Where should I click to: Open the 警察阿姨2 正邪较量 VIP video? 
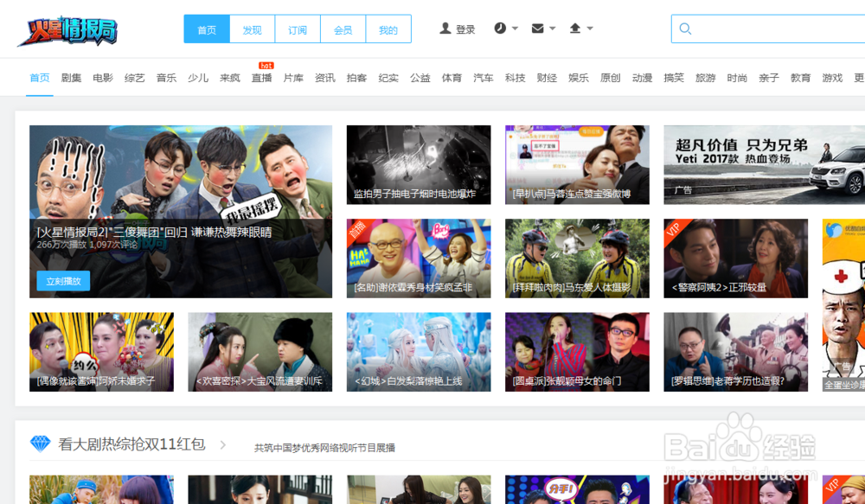click(x=736, y=258)
